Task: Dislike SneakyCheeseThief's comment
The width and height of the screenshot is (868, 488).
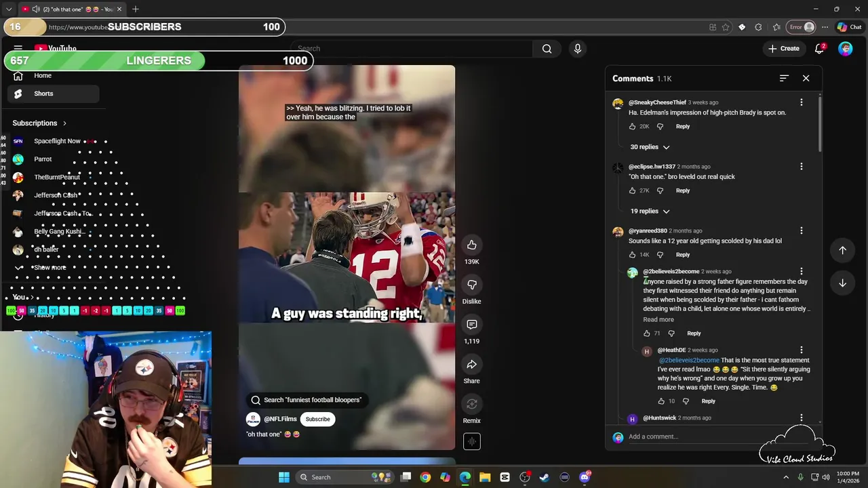Action: point(660,127)
